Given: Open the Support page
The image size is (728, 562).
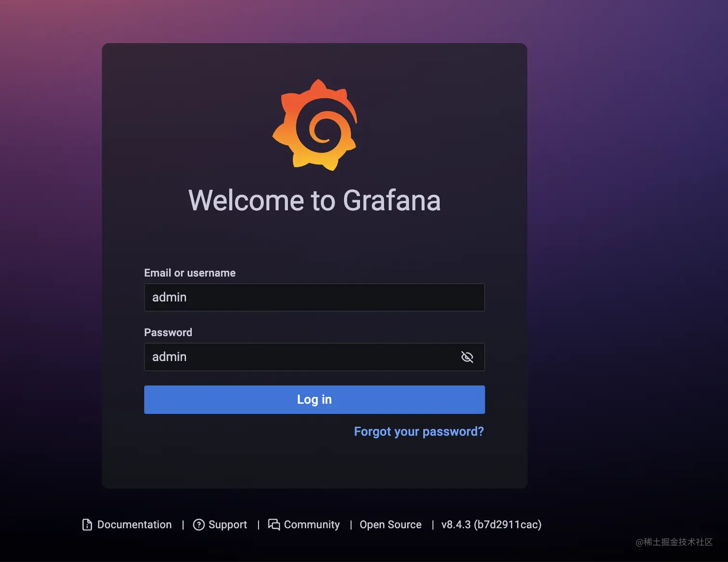Looking at the screenshot, I should tap(228, 524).
